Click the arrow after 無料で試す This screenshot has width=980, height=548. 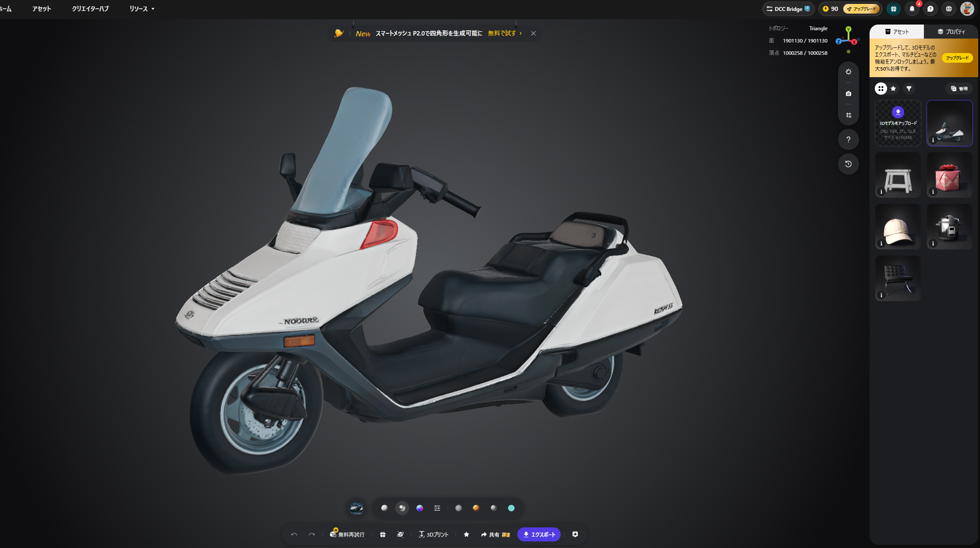(x=521, y=33)
